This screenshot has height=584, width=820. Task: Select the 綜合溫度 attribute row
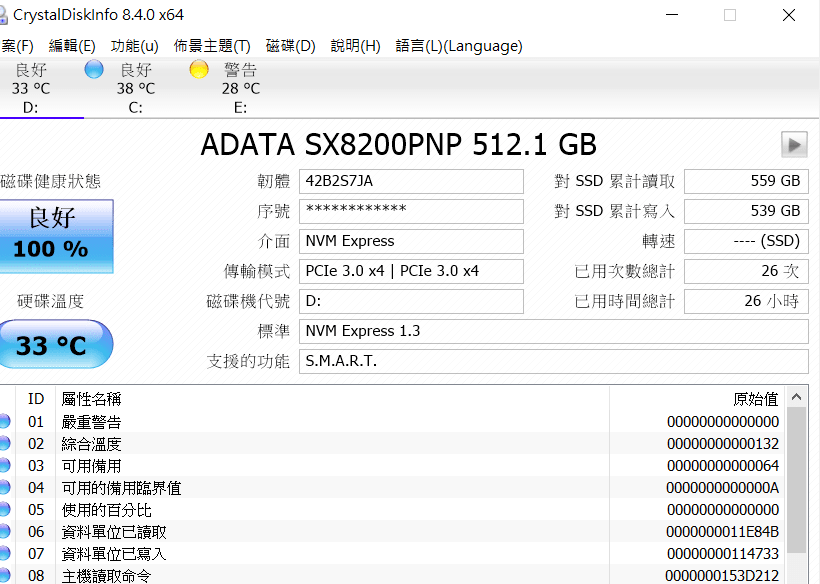[x=392, y=443]
